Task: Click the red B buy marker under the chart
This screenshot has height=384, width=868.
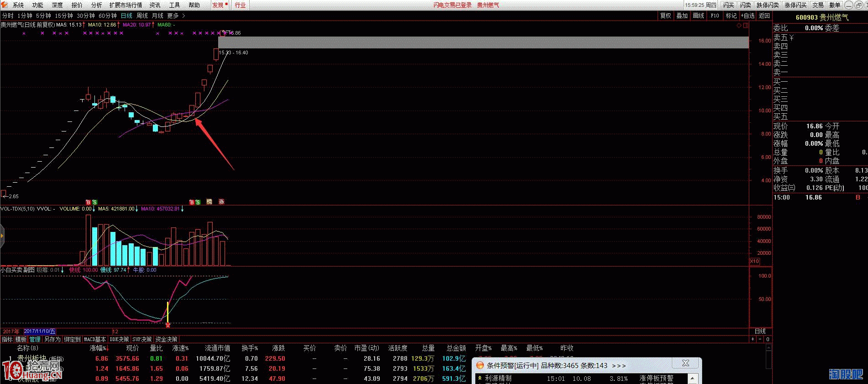Action: click(88, 202)
